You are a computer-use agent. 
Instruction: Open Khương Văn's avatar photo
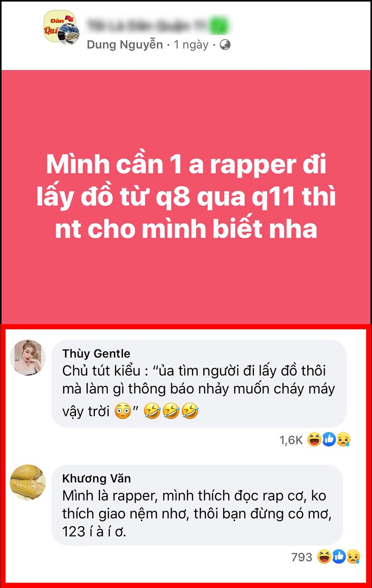[28, 482]
